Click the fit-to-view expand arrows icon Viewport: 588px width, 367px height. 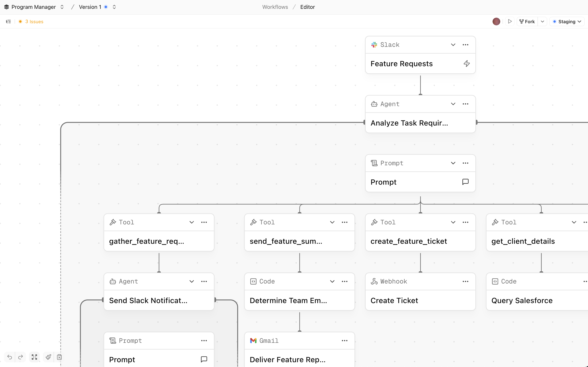pos(34,357)
